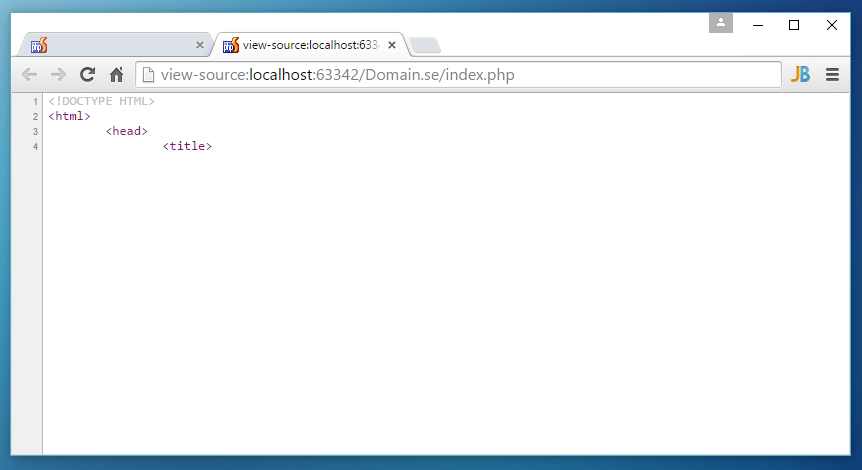Close the first untitled tab
Viewport: 862px width, 470px height.
coord(199,45)
